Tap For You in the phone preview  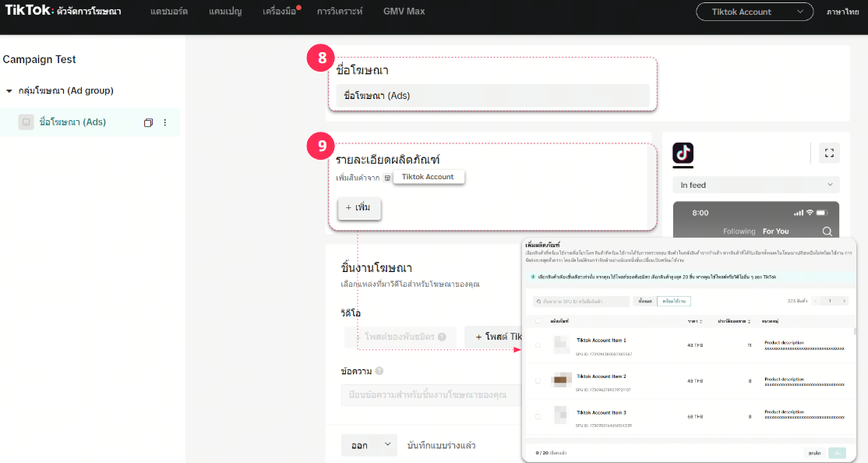click(x=775, y=231)
